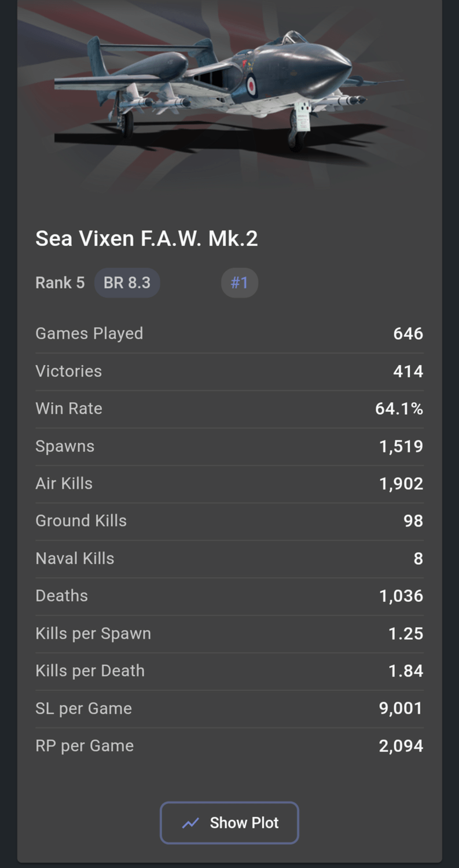The image size is (459, 868).
Task: Click the Show Plot button
Action: (x=229, y=822)
